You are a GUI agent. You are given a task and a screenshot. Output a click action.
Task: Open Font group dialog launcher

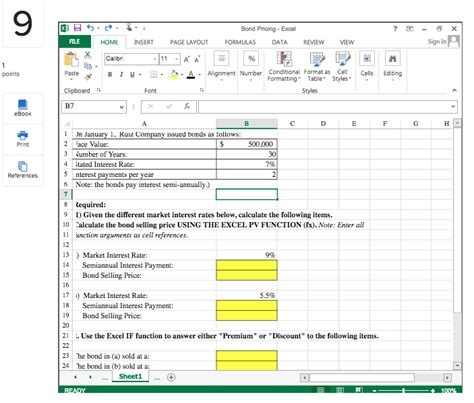pos(202,90)
